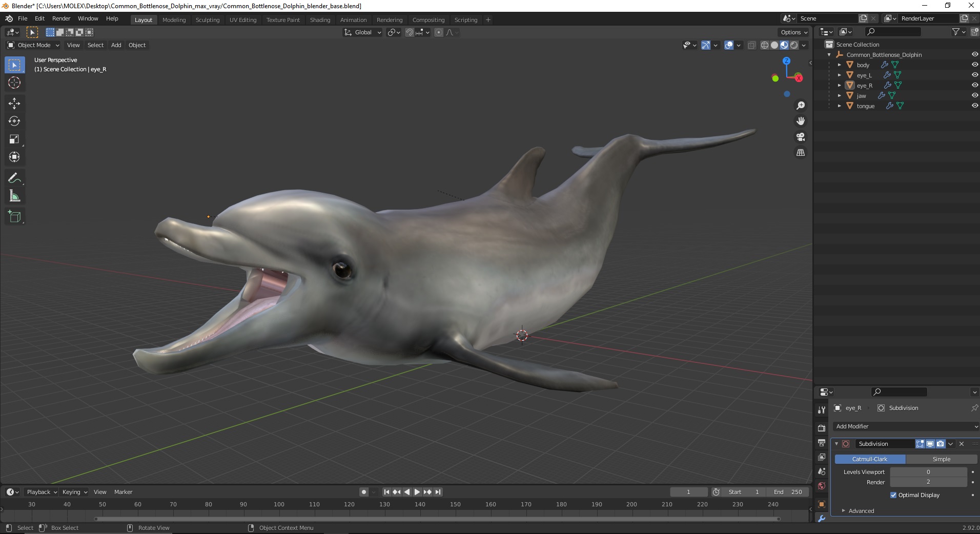This screenshot has width=980, height=534.
Task: Activate the Transform tool
Action: click(x=14, y=157)
